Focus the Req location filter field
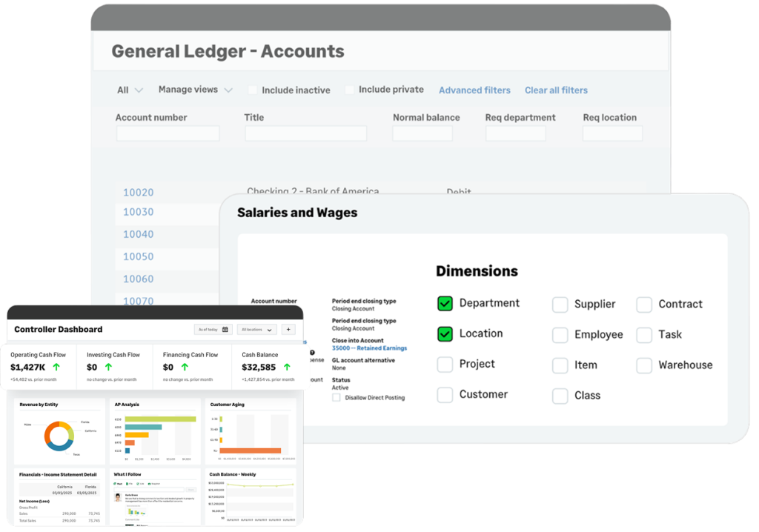Viewport: 759px width, 532px height. (613, 133)
